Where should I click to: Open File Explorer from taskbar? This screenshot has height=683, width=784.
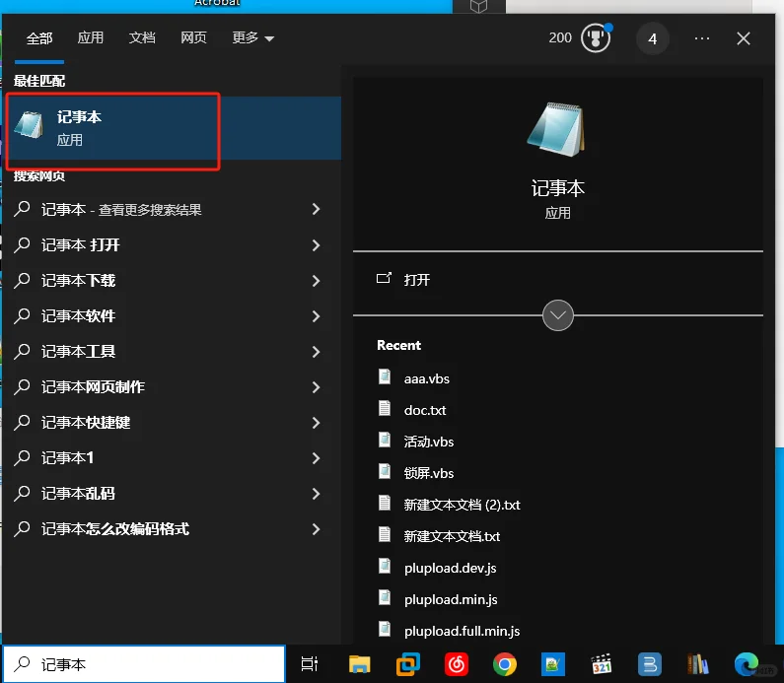point(359,664)
